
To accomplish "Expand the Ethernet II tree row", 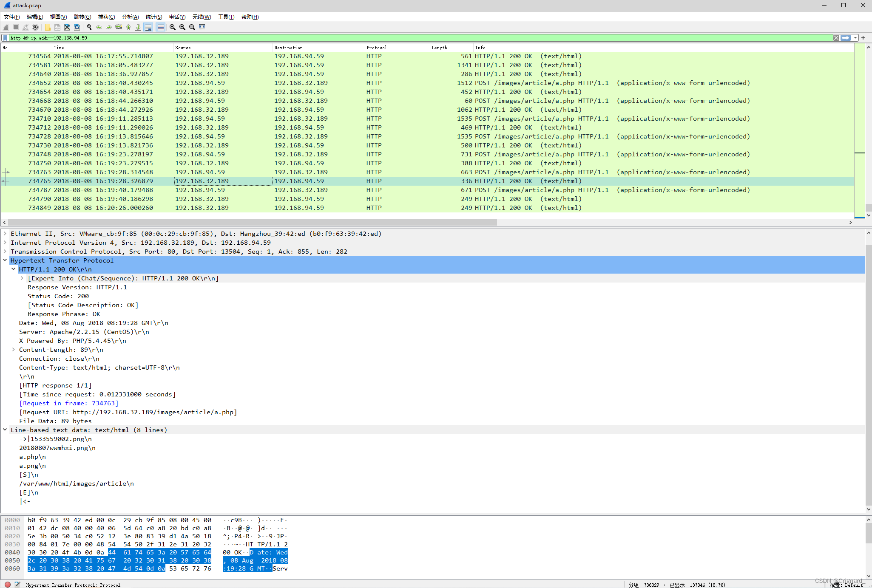I will (x=5, y=234).
